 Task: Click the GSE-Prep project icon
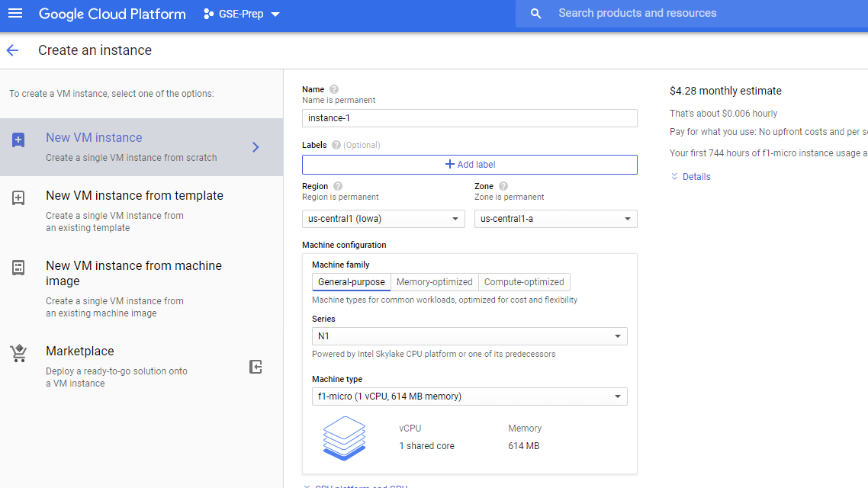coord(209,14)
